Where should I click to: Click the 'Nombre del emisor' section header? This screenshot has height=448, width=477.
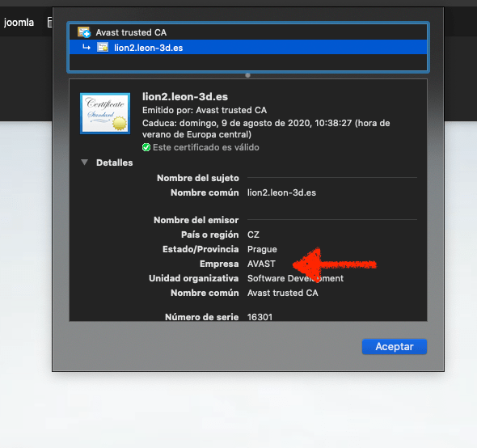[x=196, y=220]
